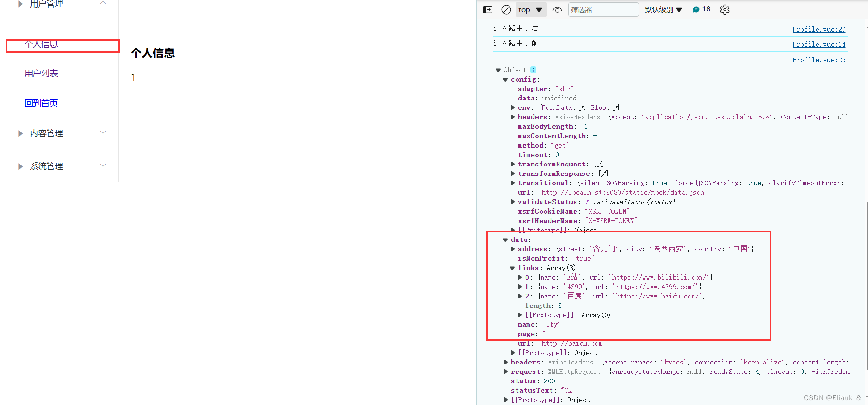This screenshot has height=405, width=868.
Task: Select the 进入路由之后 log message
Action: click(x=516, y=28)
